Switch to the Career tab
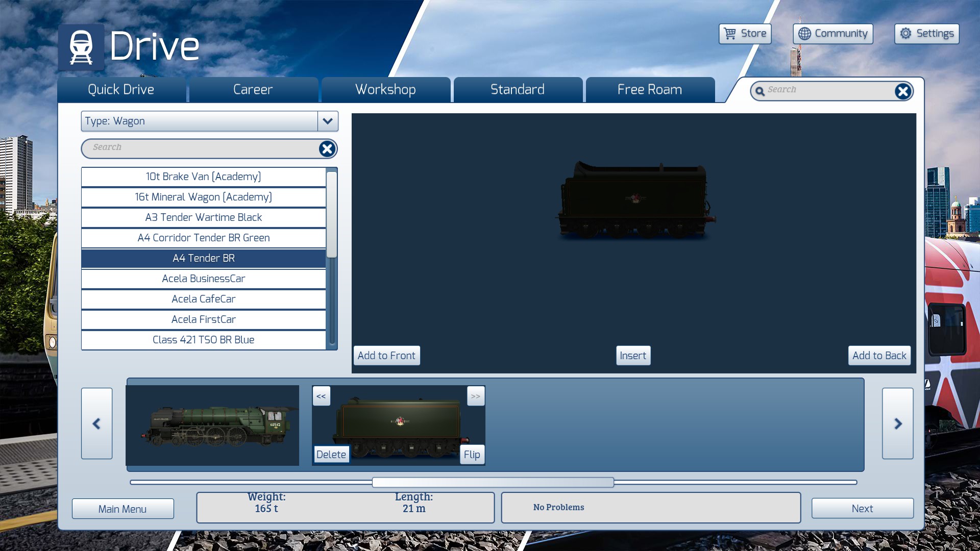 tap(253, 90)
